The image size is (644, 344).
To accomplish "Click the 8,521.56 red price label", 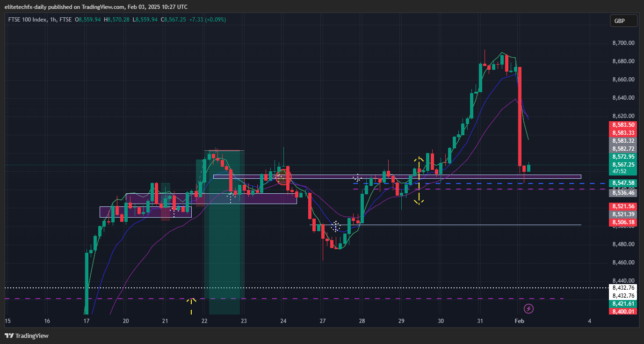I will coord(623,206).
